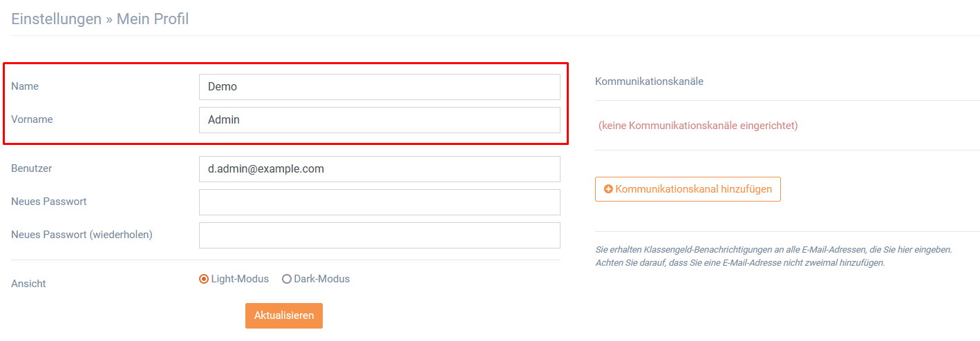Open the Einstellungen breadcrumb link
The width and height of the screenshot is (980, 341).
tap(56, 19)
